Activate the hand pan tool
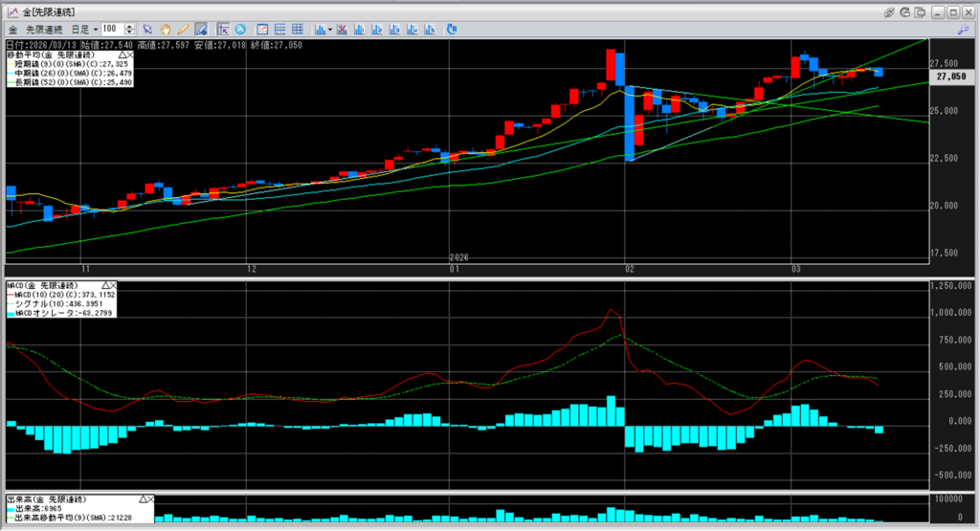 click(x=166, y=30)
